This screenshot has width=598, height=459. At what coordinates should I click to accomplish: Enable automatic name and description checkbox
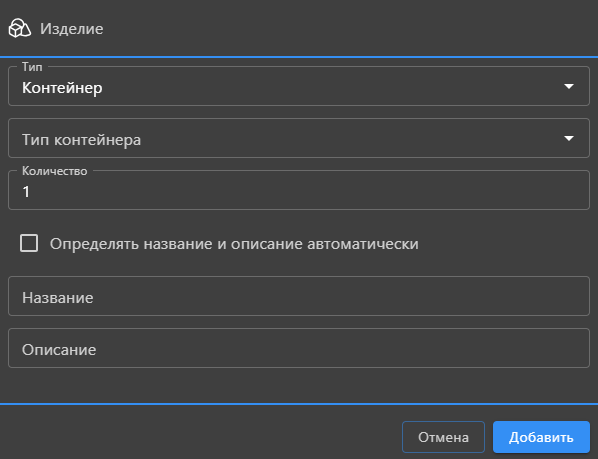pos(29,243)
